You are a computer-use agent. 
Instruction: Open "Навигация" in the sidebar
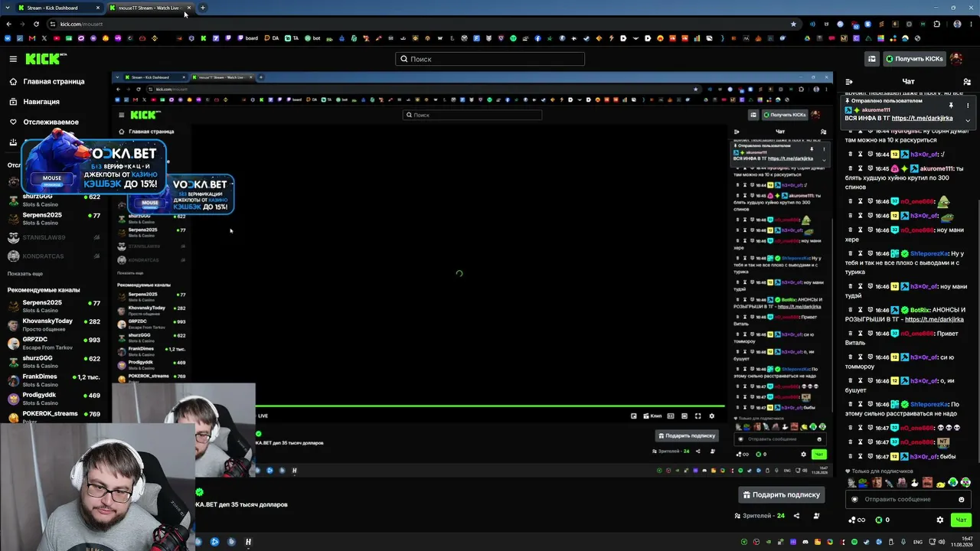click(34, 102)
